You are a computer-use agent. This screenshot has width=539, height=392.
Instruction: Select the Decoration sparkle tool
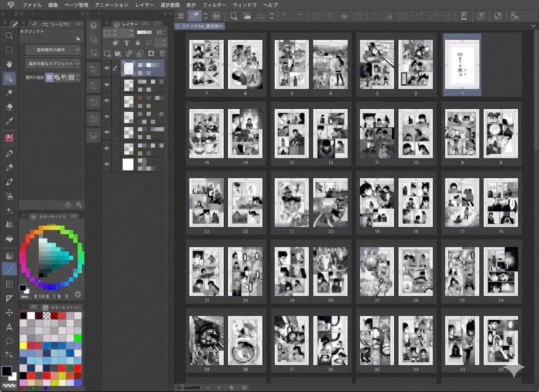click(x=9, y=210)
